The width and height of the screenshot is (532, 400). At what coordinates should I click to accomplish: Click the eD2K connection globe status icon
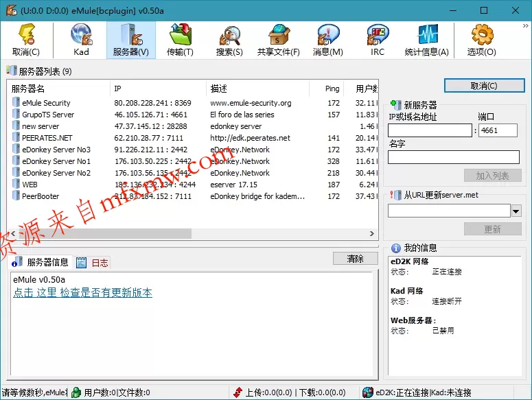click(368, 392)
